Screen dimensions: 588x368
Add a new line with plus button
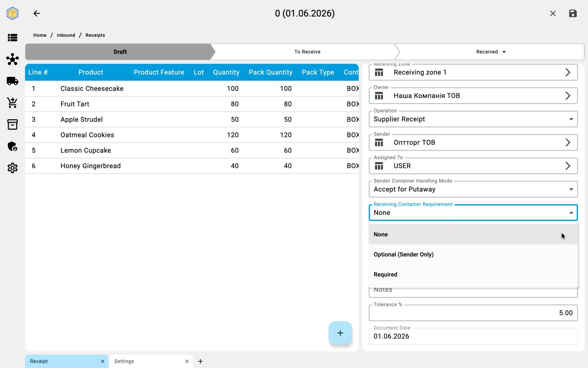(x=340, y=333)
